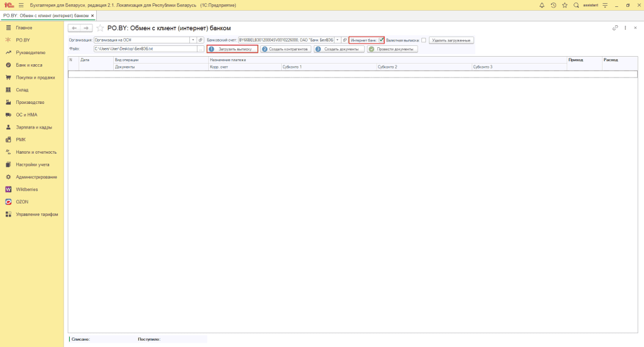
Task: Click the search magnifier icon
Action: click(x=575, y=5)
